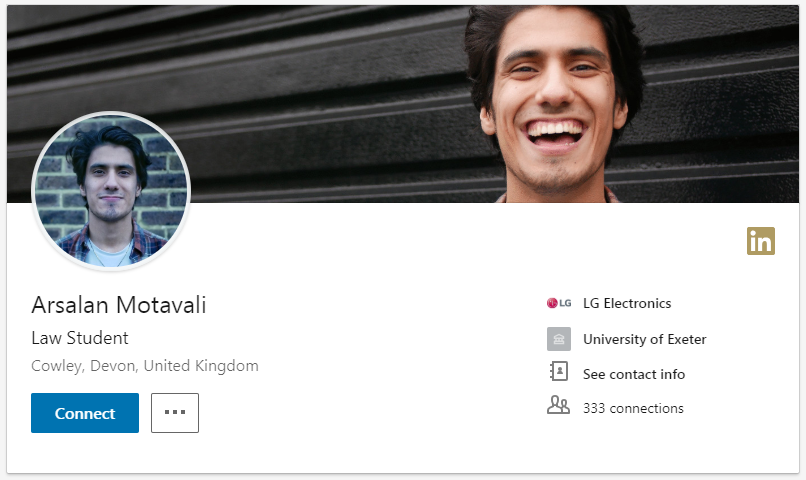
Task: Open the See contact info link
Action: (x=634, y=374)
